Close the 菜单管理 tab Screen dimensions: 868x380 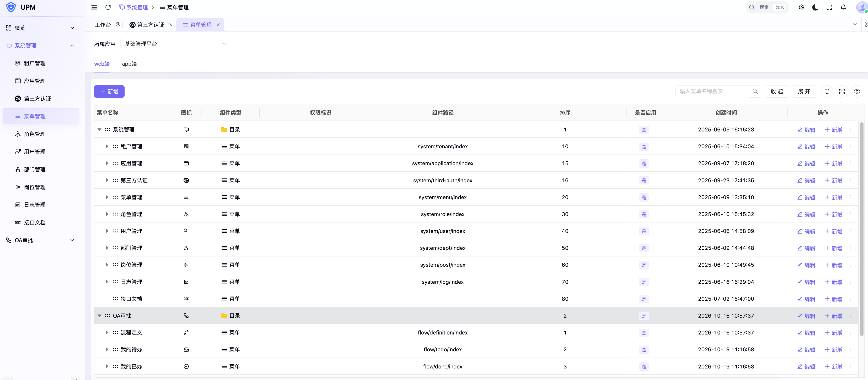(x=218, y=25)
